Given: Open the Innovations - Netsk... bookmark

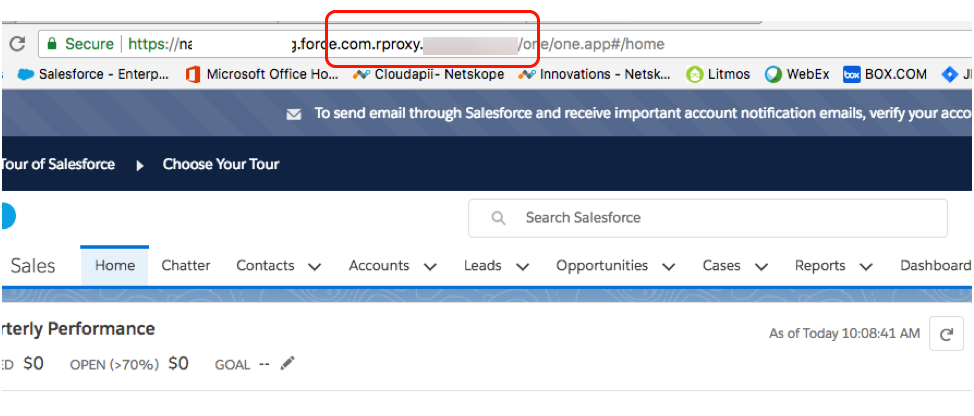Looking at the screenshot, I should click(594, 75).
